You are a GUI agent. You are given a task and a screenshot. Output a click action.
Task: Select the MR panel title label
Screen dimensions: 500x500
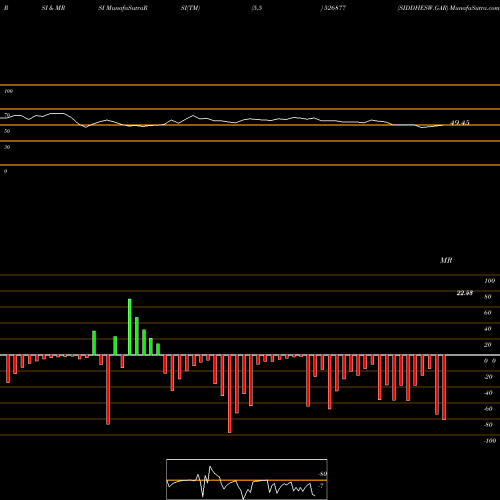446,260
